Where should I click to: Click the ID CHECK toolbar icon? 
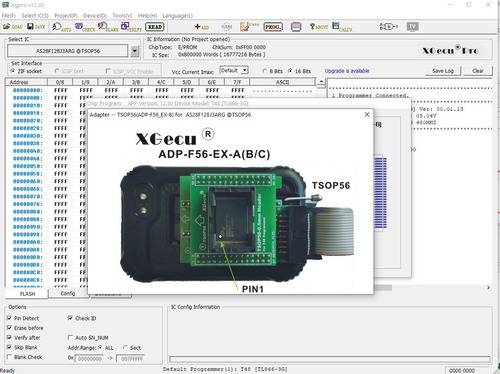coord(85,27)
